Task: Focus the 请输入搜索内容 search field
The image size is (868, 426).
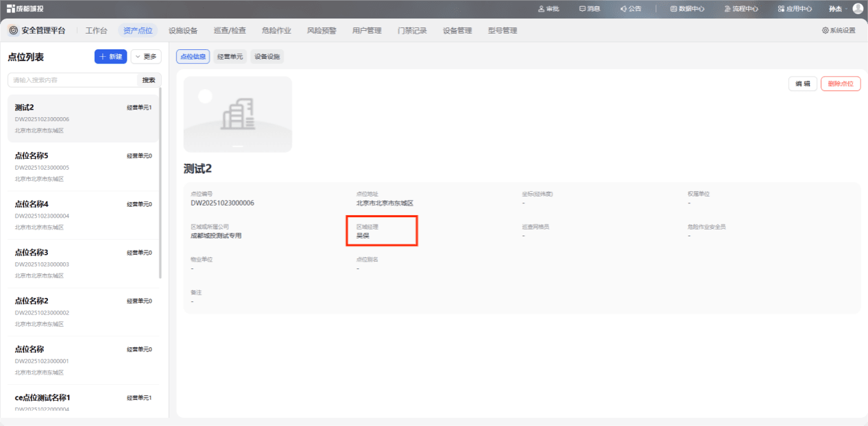Action: pyautogui.click(x=73, y=80)
